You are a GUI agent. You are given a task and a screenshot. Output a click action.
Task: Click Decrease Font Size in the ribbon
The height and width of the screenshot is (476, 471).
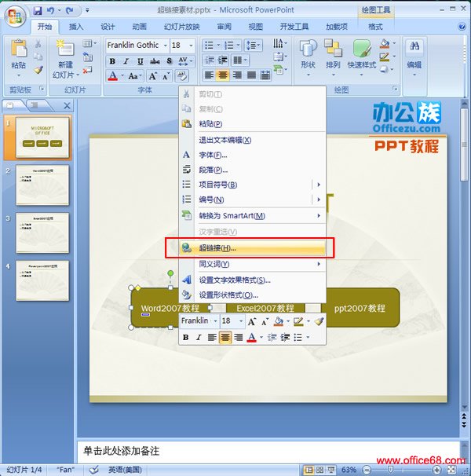coord(166,76)
